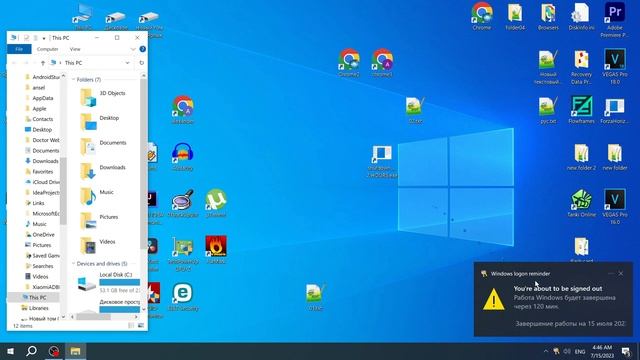The height and width of the screenshot is (360, 640).
Task: Open the ESET Security desktop icon
Action: point(183,296)
